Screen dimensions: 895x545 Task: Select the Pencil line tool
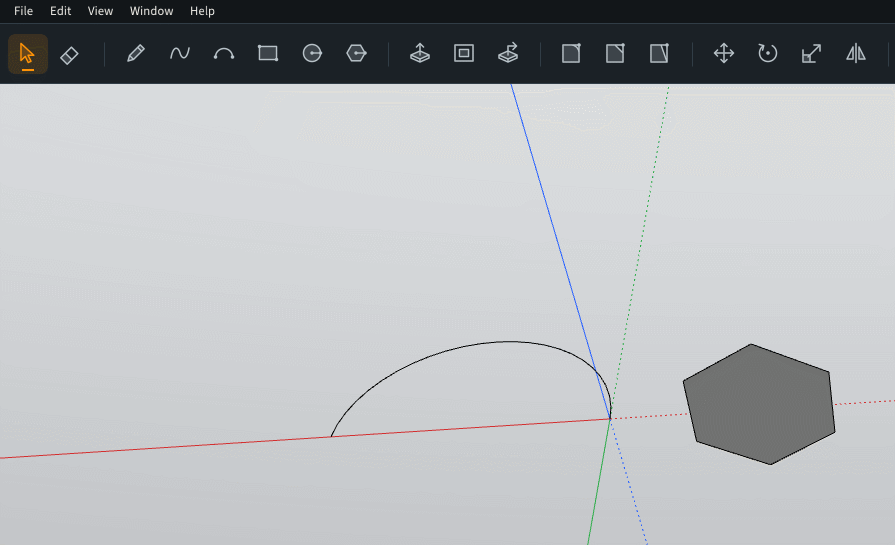[135, 54]
